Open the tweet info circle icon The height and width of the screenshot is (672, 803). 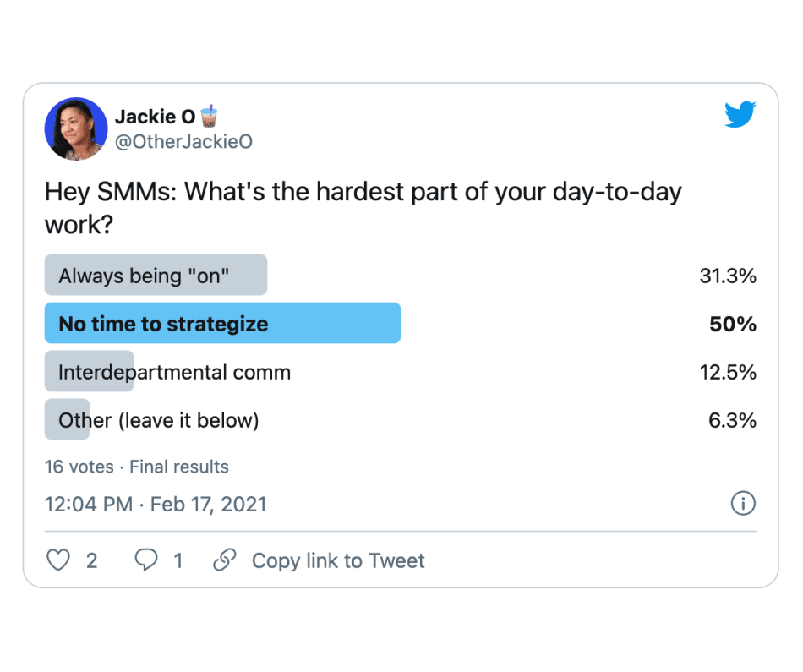[x=742, y=505]
